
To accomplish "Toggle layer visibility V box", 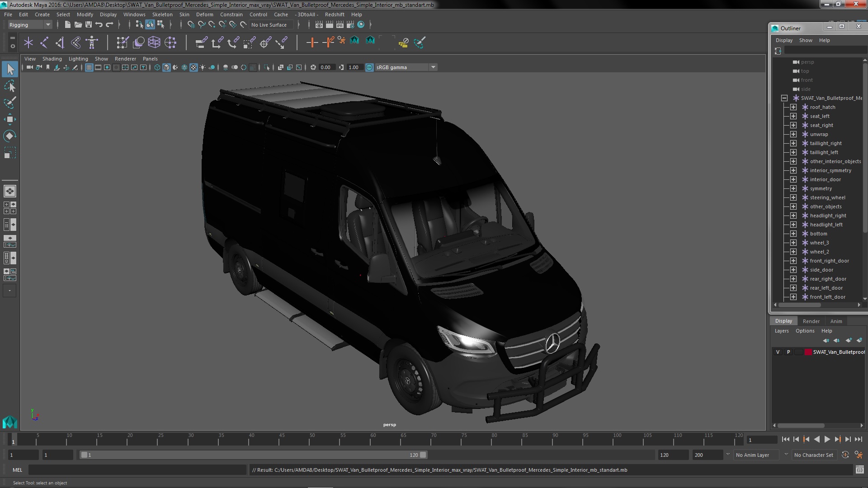I will 778,352.
